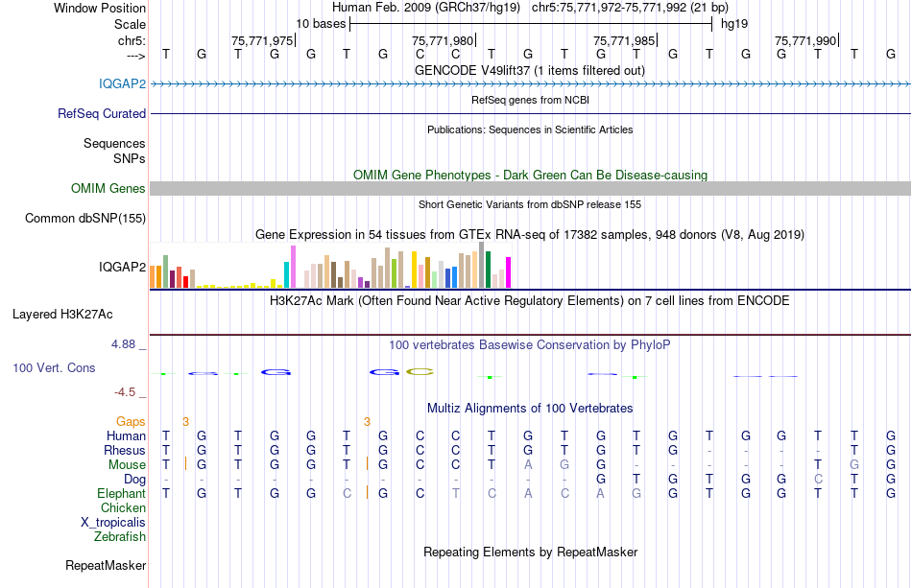Click the bright red bar in GTEx chart
Image resolution: width=912 pixels, height=588 pixels.
point(185,282)
